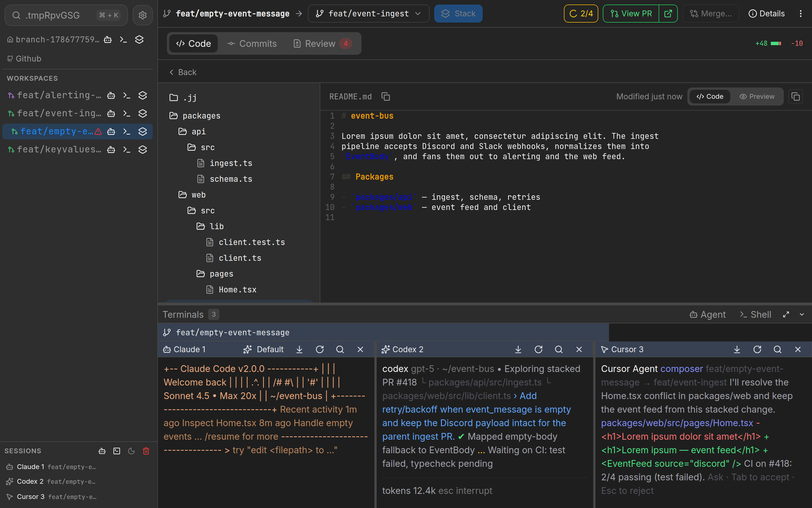Close the Cursor 3 terminal pane
The image size is (812, 508).
[798, 349]
